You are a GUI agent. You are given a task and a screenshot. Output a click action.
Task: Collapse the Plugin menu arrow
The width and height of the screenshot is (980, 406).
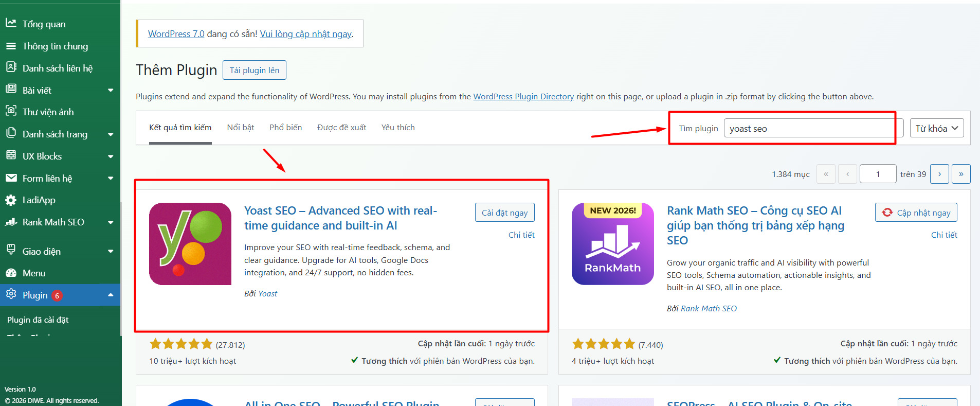111,295
